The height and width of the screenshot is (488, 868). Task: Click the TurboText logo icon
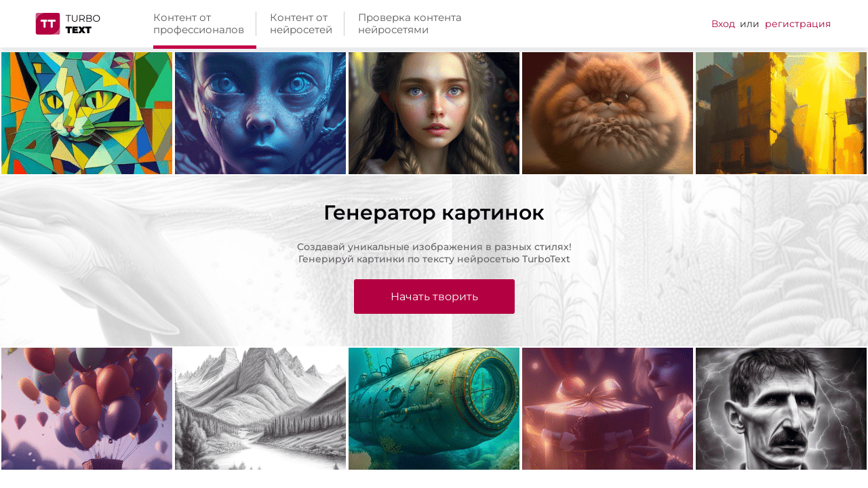tap(47, 24)
